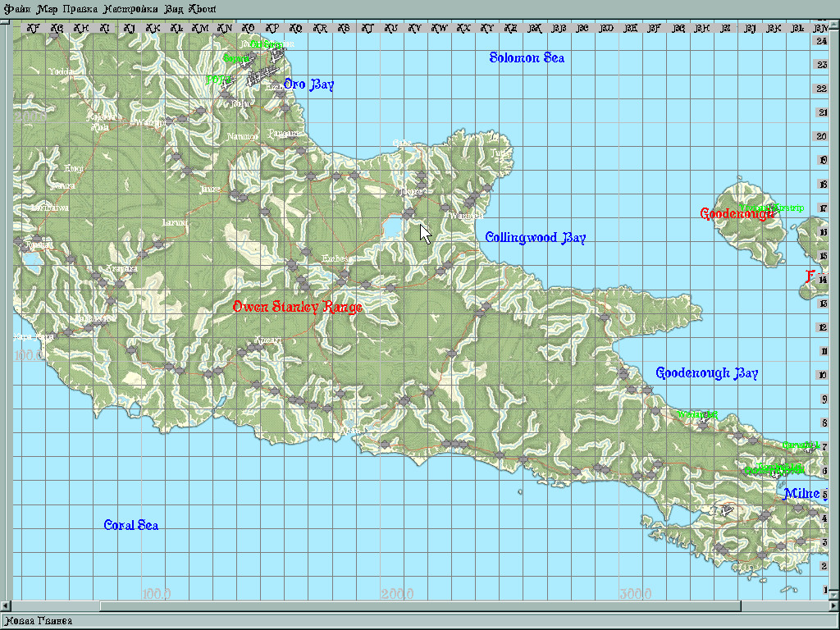Viewport: 840px width, 630px height.
Task: Click the Solomon Sea label
Action: point(527,58)
